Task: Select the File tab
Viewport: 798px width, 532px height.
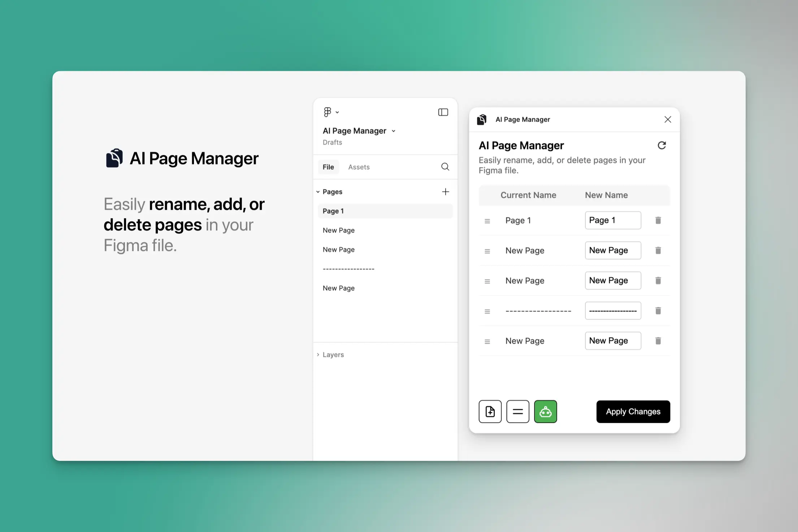Action: click(328, 167)
